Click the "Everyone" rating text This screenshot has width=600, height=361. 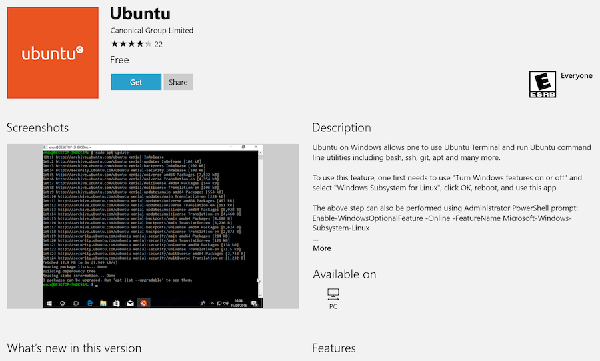click(576, 76)
